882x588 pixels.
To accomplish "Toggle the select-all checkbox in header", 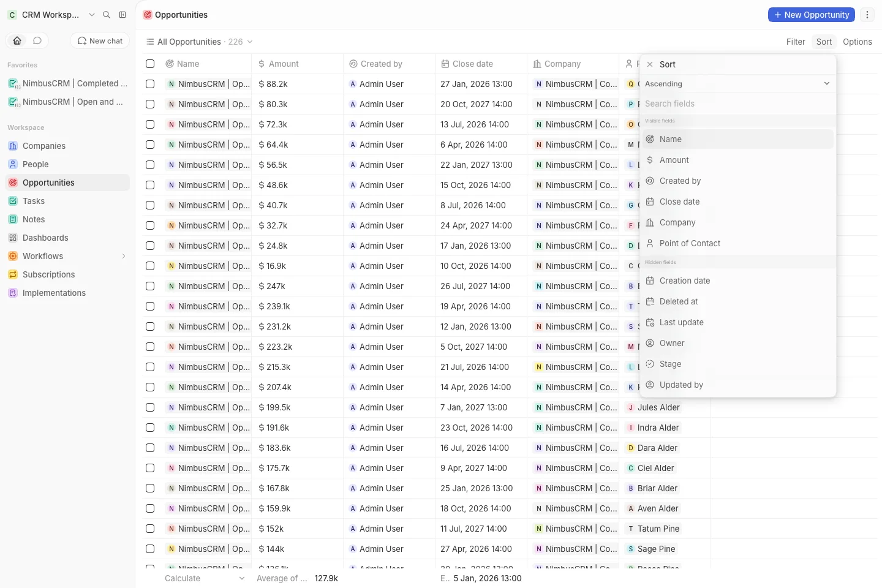I will point(150,64).
